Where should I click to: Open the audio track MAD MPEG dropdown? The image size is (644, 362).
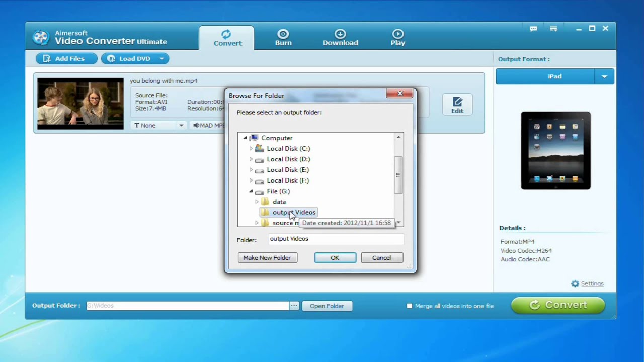[209, 125]
